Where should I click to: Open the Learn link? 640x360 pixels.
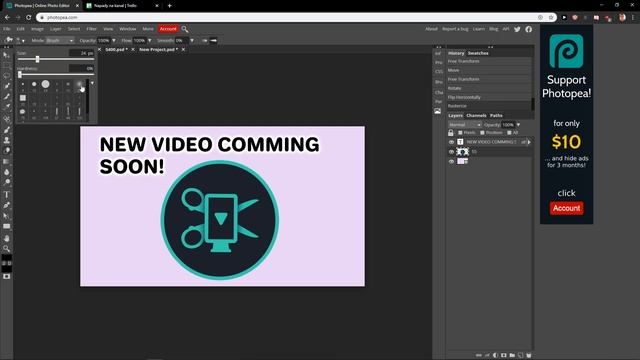coord(479,29)
